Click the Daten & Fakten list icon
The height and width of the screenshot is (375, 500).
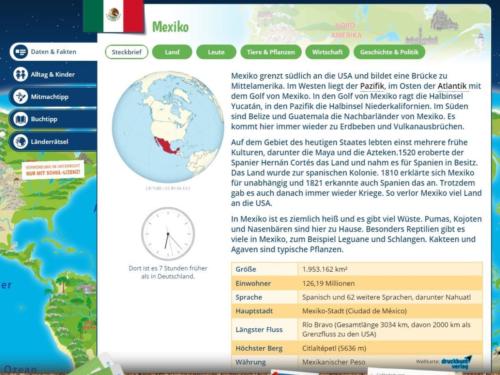tap(21, 52)
